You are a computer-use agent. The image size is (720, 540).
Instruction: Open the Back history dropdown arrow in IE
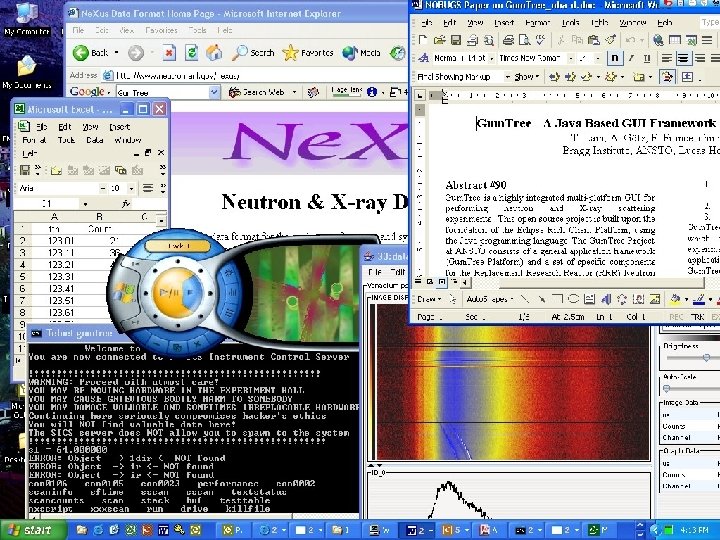pos(117,53)
